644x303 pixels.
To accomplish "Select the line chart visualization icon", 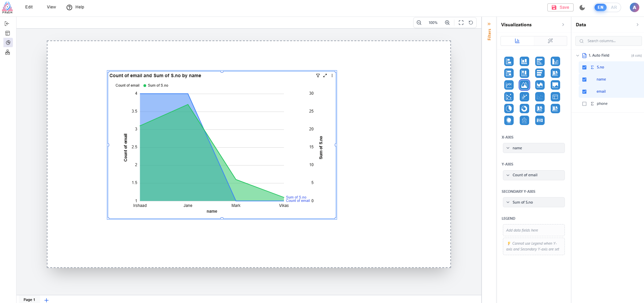I will 509,85.
